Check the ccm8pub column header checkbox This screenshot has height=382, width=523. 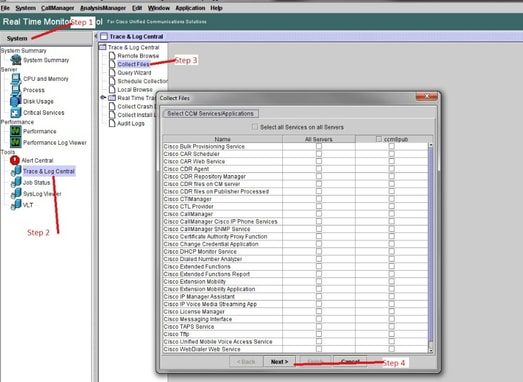(379, 139)
